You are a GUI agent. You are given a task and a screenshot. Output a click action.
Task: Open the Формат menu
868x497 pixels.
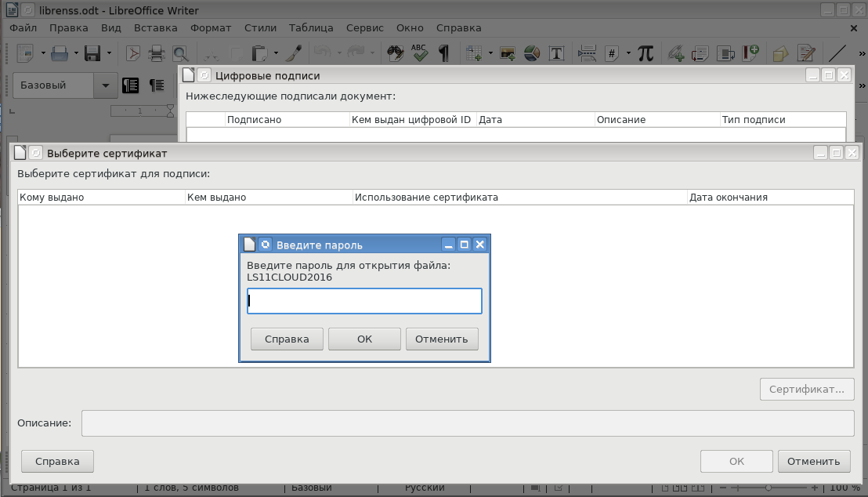[x=211, y=27]
